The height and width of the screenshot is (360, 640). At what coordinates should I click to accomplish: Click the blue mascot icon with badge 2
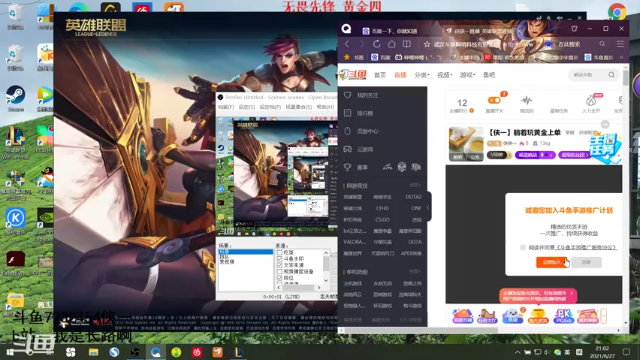pos(513,316)
